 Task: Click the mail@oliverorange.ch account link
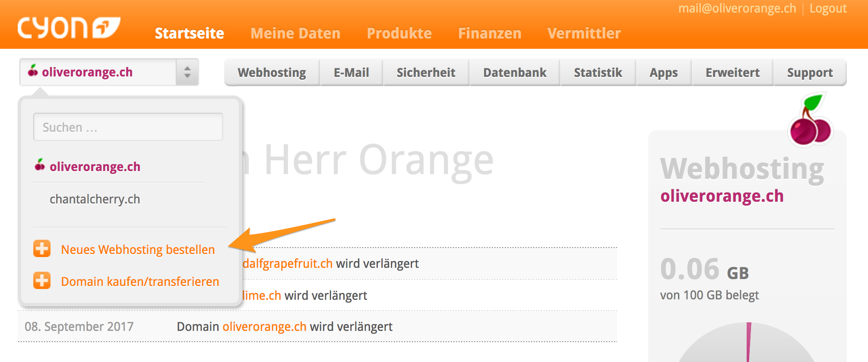737,9
